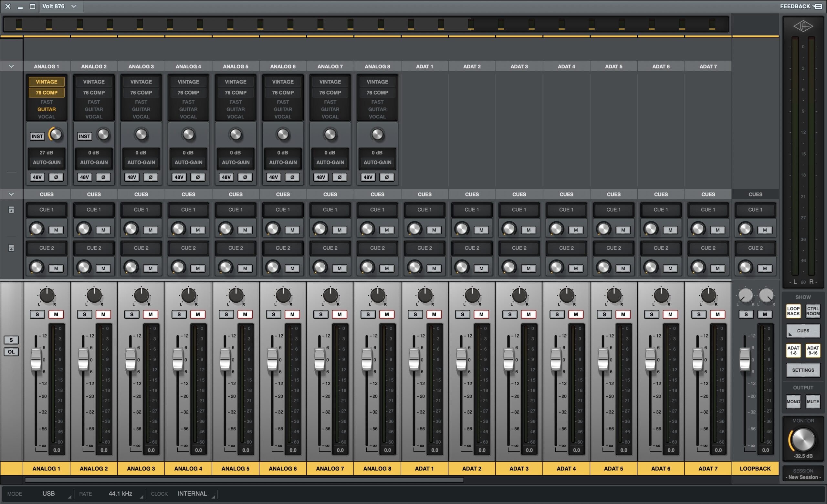Click the MONITOR volume knob
Image resolution: width=827 pixels, height=504 pixels.
[x=803, y=439]
